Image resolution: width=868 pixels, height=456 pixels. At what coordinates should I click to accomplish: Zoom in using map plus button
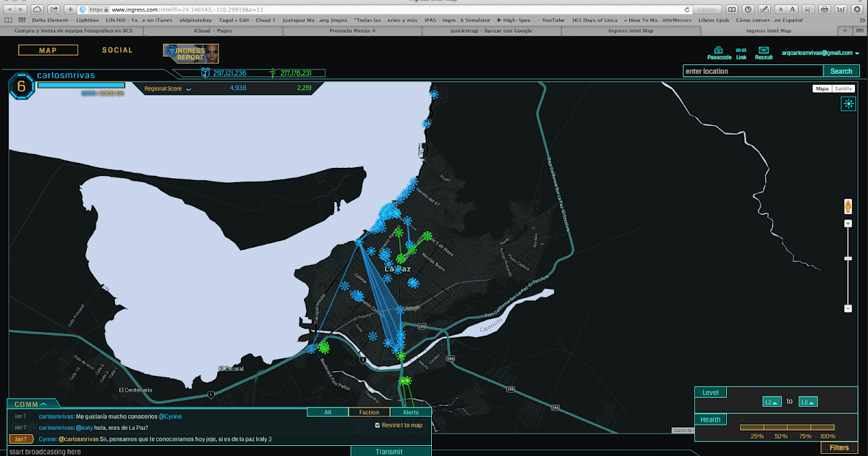click(x=848, y=224)
